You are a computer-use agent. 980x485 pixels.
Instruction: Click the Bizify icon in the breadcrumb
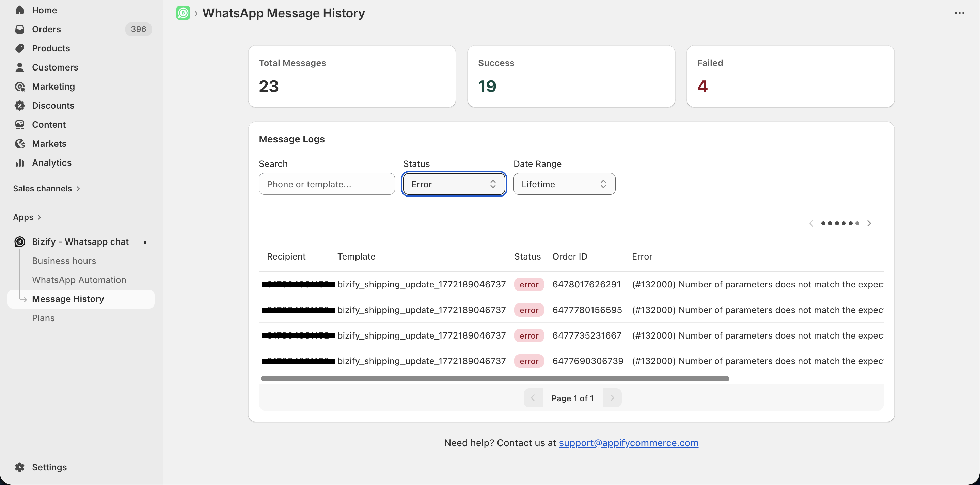pos(183,13)
